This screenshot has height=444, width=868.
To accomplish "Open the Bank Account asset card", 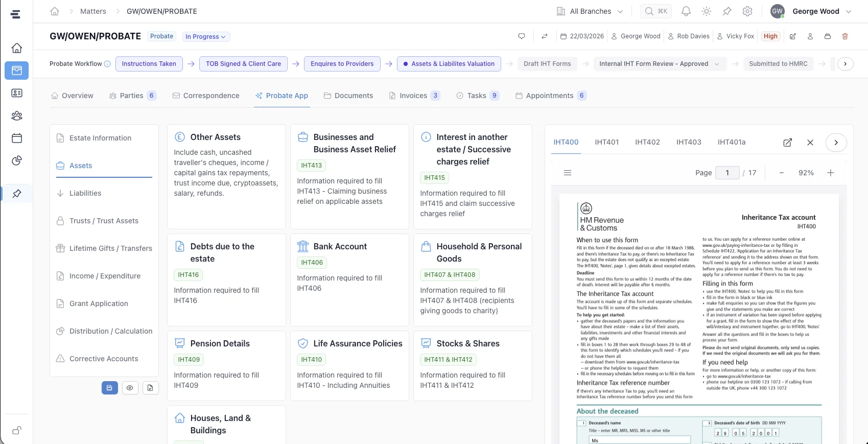I will point(350,280).
